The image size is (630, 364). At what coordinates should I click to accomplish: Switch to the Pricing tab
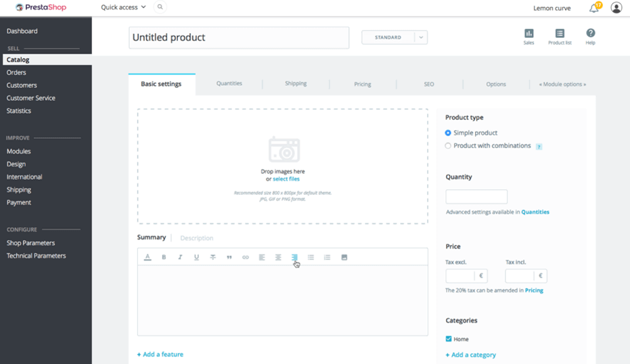(362, 85)
